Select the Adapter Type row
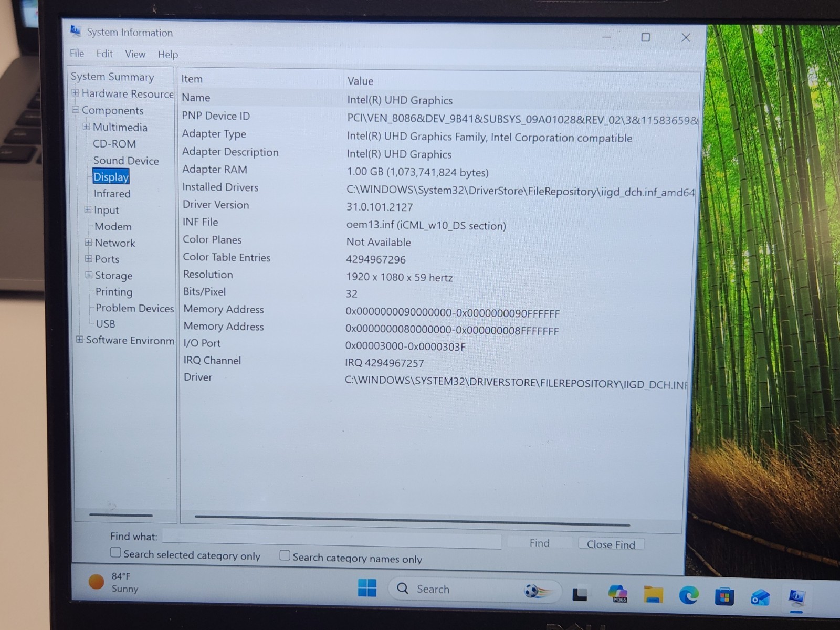The height and width of the screenshot is (630, 840). [x=439, y=135]
